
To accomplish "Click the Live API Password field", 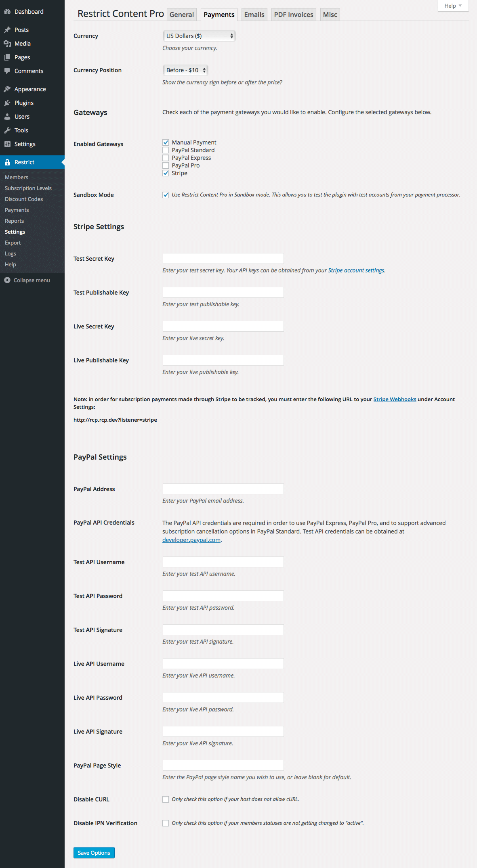I will click(x=223, y=698).
